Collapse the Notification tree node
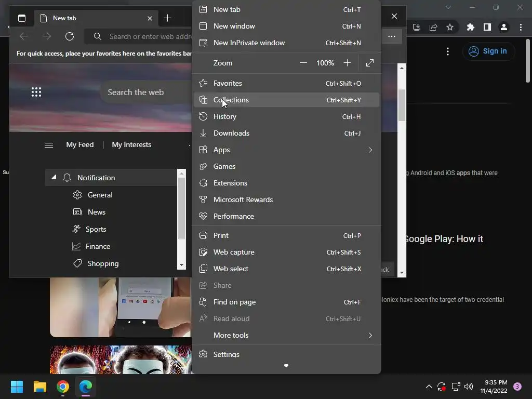The height and width of the screenshot is (399, 532). click(x=54, y=177)
